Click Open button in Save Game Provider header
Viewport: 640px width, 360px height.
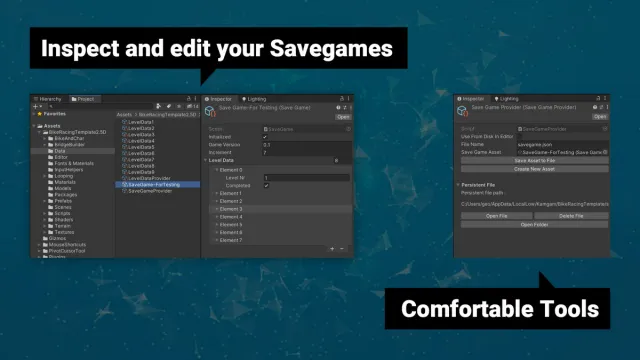pyautogui.click(x=600, y=116)
